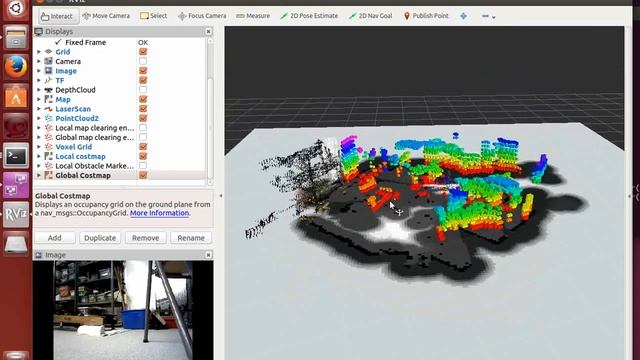Choose the Select tool
640x360 pixels.
point(154,16)
